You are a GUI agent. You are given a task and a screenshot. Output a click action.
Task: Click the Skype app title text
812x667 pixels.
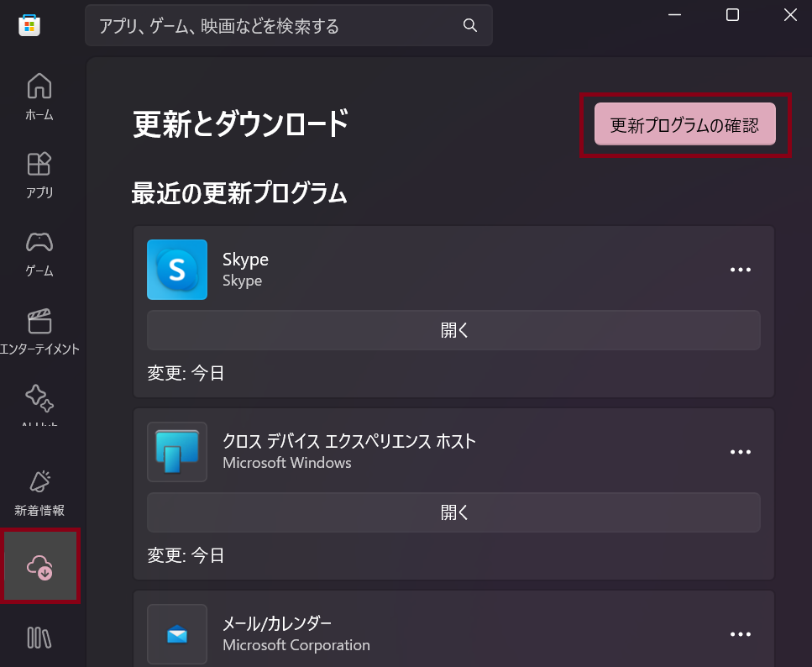click(245, 260)
